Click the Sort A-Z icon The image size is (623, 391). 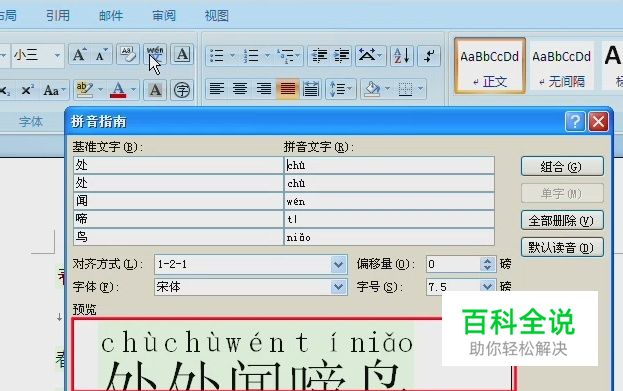402,56
